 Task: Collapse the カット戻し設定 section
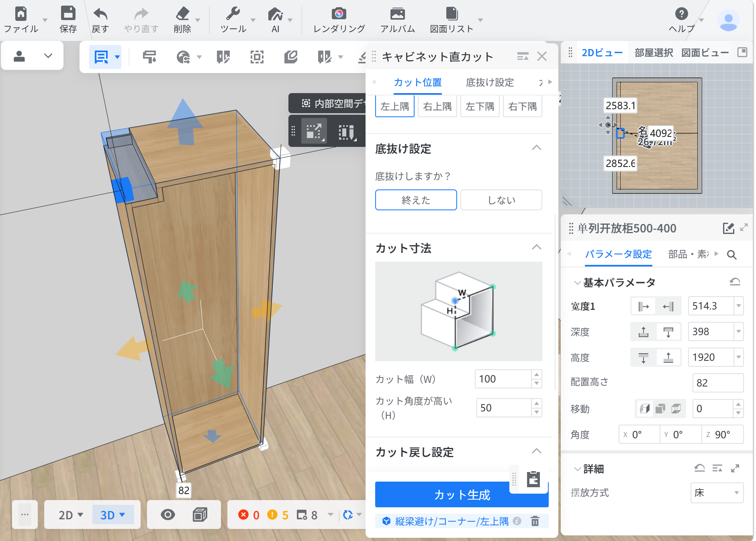coord(537,451)
